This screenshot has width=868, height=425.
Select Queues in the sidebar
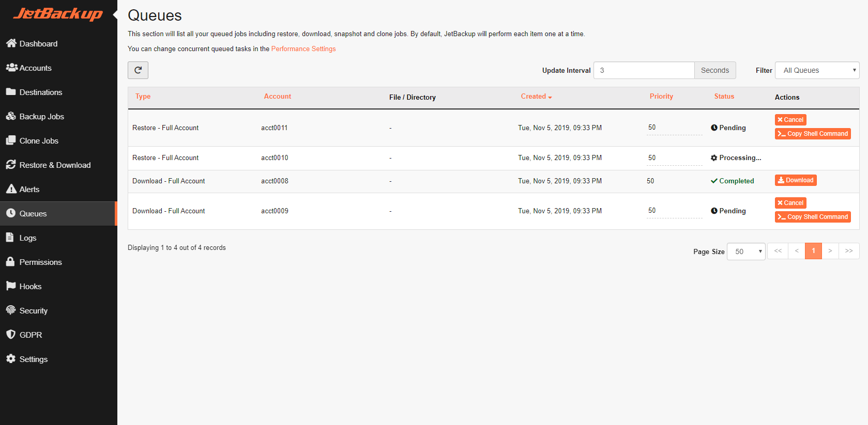tap(58, 213)
